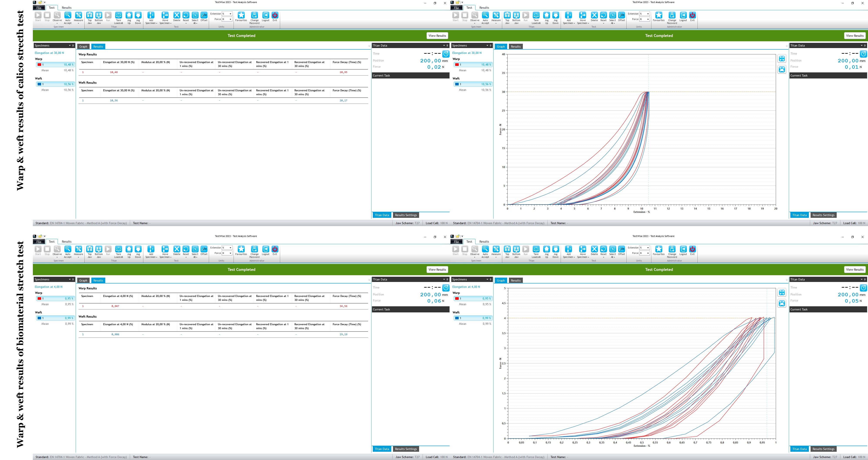The height and width of the screenshot is (460, 868).
Task: Click Top Jaw icon in top-left calico results window
Action: tap(90, 15)
